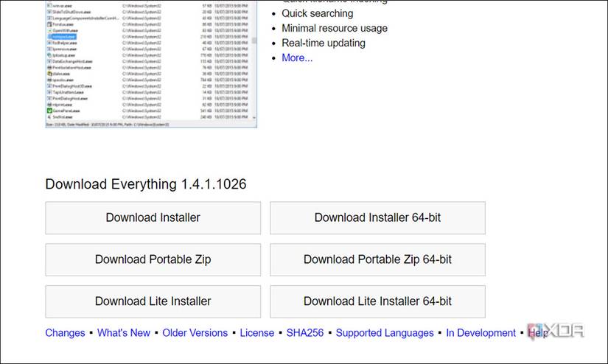
Task: Click the Everything search window screenshot
Action: (151, 64)
